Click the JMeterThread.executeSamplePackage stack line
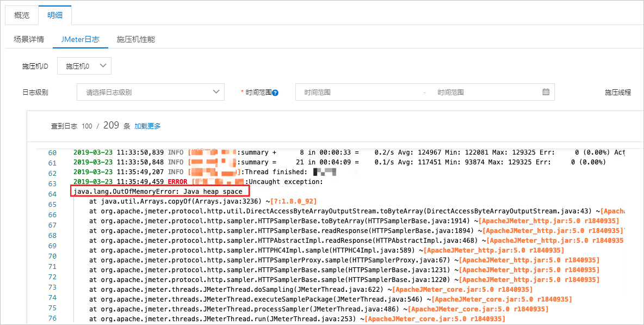Image resolution: width=644 pixels, height=325 pixels. [331, 299]
